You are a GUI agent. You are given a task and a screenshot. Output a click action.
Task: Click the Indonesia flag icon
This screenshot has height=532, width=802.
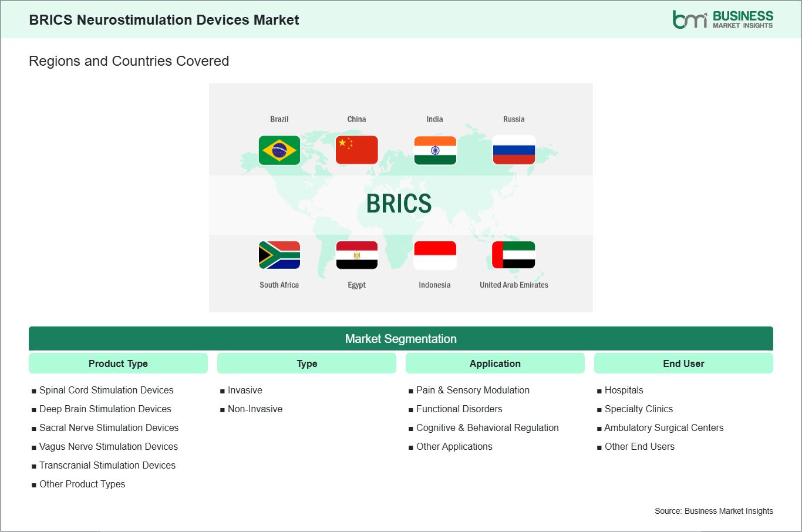pyautogui.click(x=435, y=255)
